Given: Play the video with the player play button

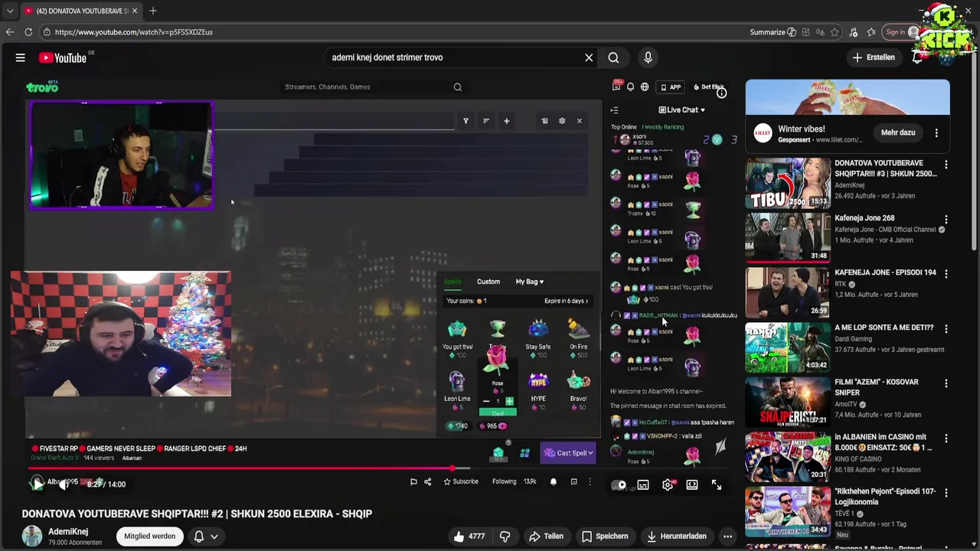Looking at the screenshot, I should (37, 484).
